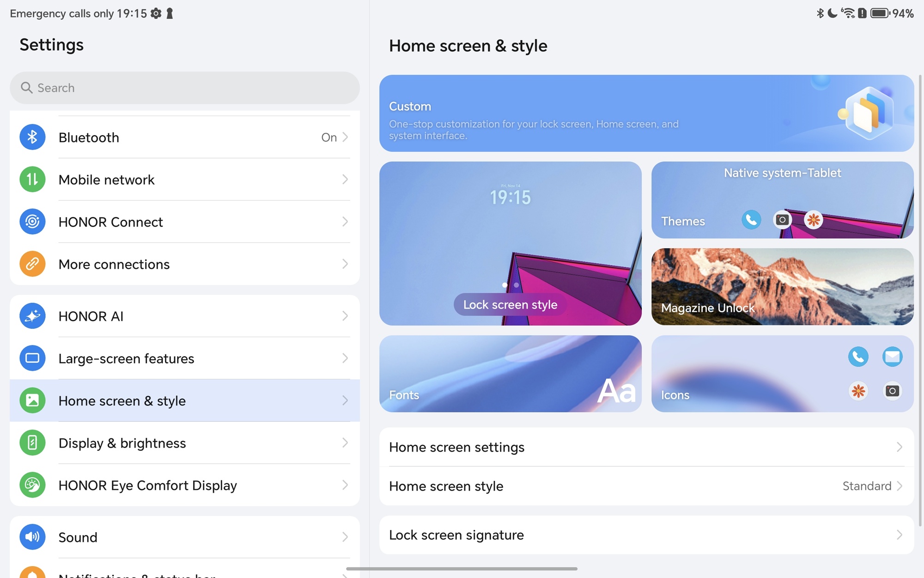Tap the Lock screen style button

click(x=510, y=305)
